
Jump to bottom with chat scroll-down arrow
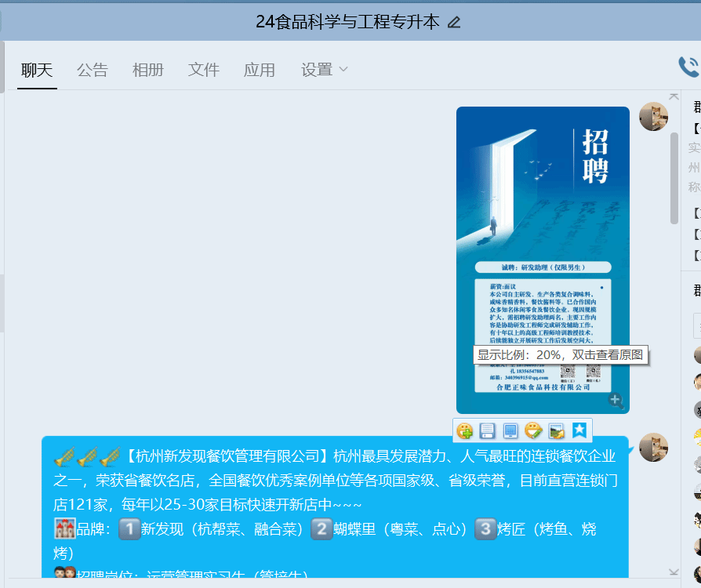[x=674, y=572]
